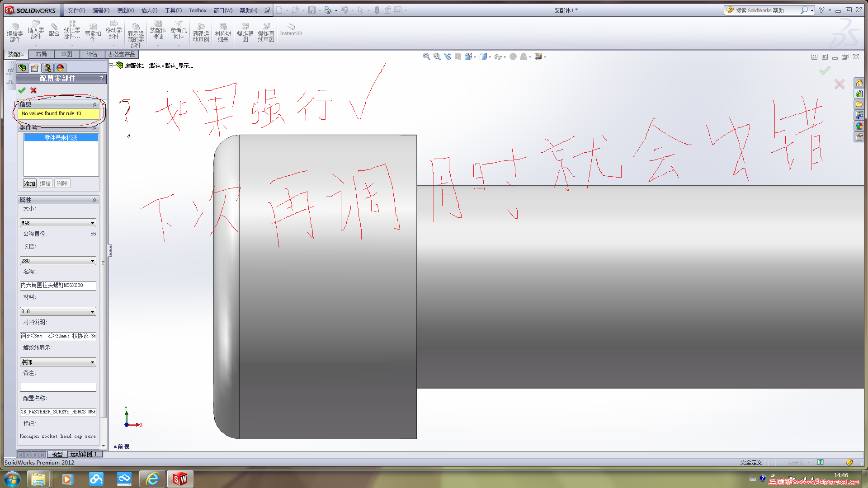The height and width of the screenshot is (488, 868).
Task: Select the 材料明细表 bill of materials tool
Action: (223, 32)
